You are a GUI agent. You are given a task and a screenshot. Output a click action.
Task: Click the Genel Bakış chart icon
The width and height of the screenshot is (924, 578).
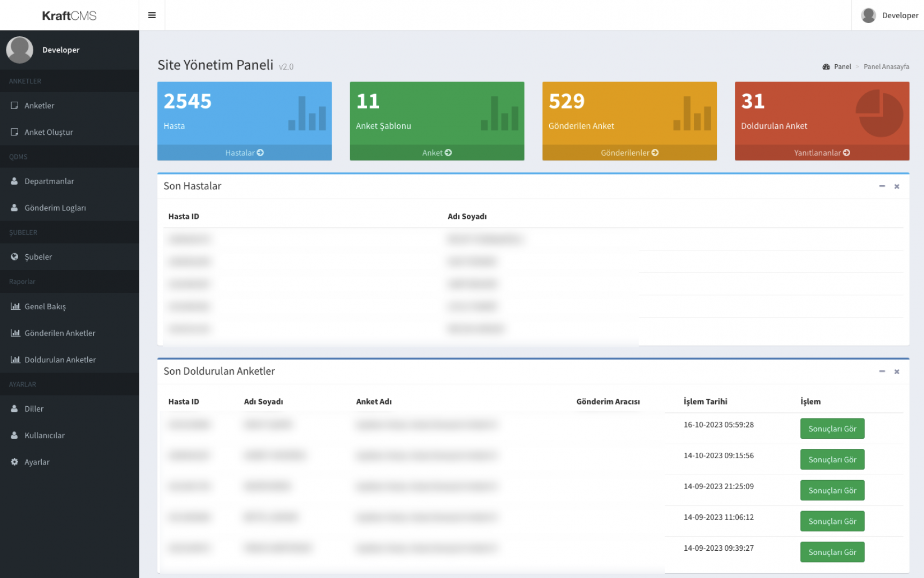tap(16, 306)
